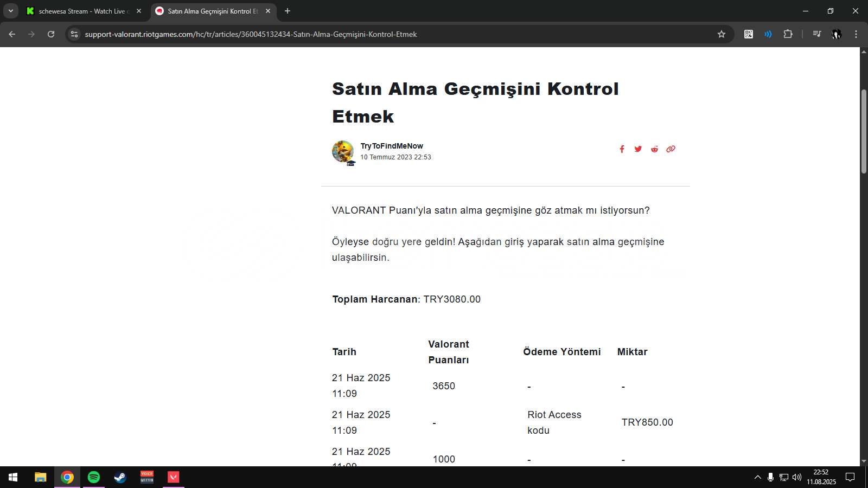Click the Miktar column header
This screenshot has width=868, height=488.
click(633, 352)
